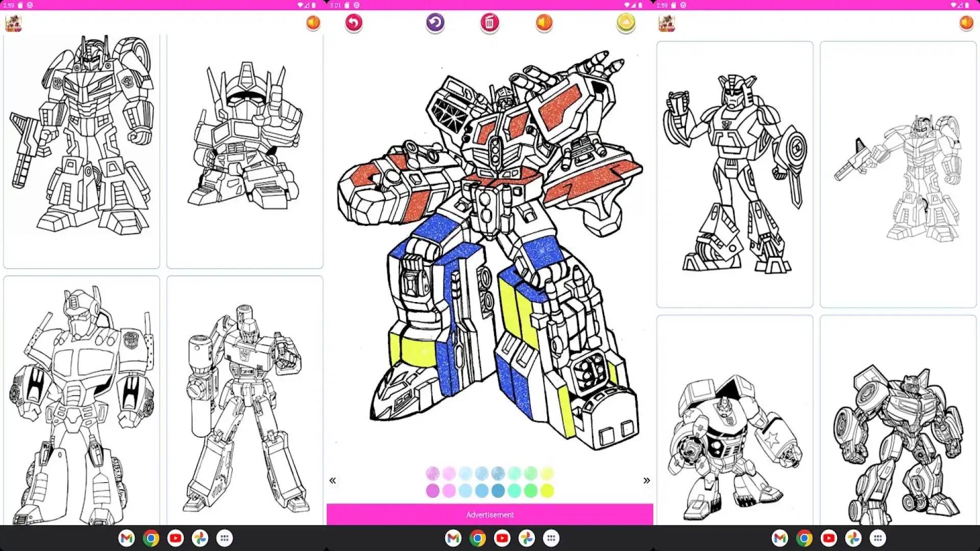Open the bottom-right wheeled robot thumbnail on right screen
The width and height of the screenshot is (980, 551).
point(898,420)
